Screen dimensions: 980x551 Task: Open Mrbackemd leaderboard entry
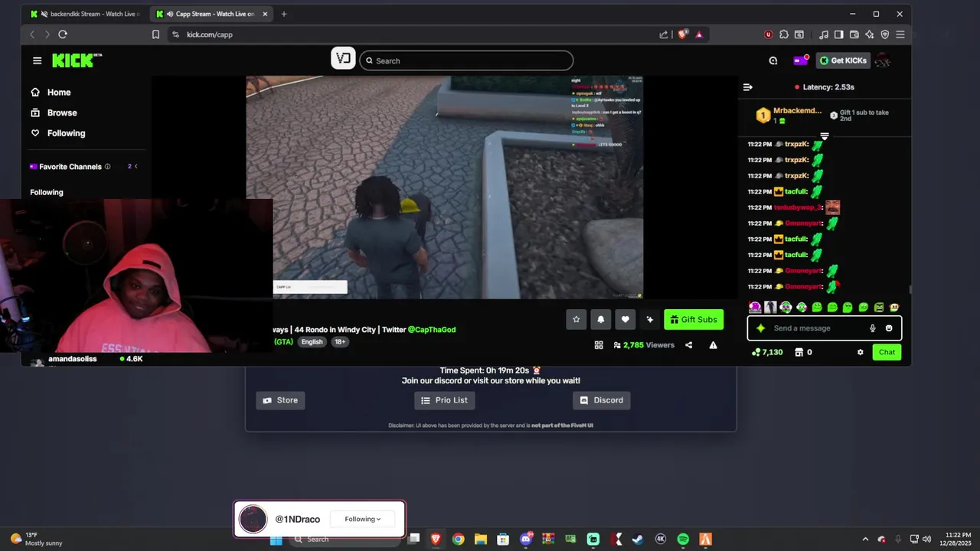pyautogui.click(x=789, y=116)
